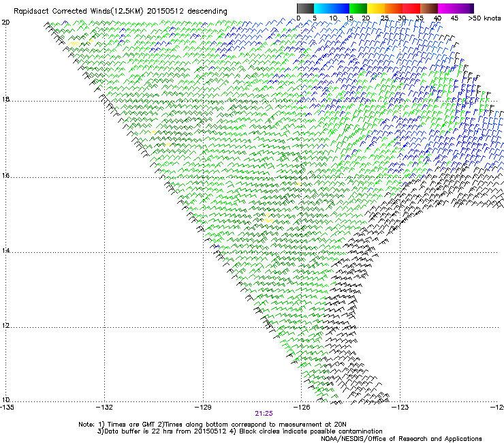The width and height of the screenshot is (504, 443).
Task: Click the '20150512 descending' title text
Action: tap(187, 11)
